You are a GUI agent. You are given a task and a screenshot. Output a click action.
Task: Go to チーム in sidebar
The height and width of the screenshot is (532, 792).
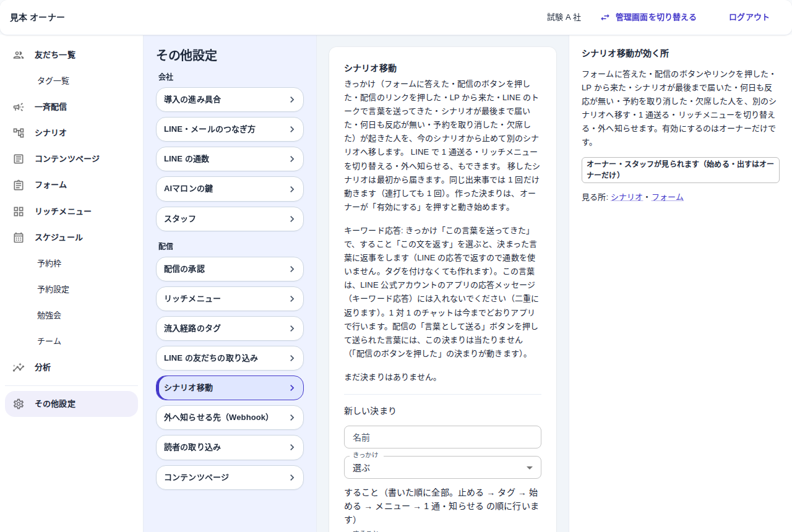click(x=49, y=341)
